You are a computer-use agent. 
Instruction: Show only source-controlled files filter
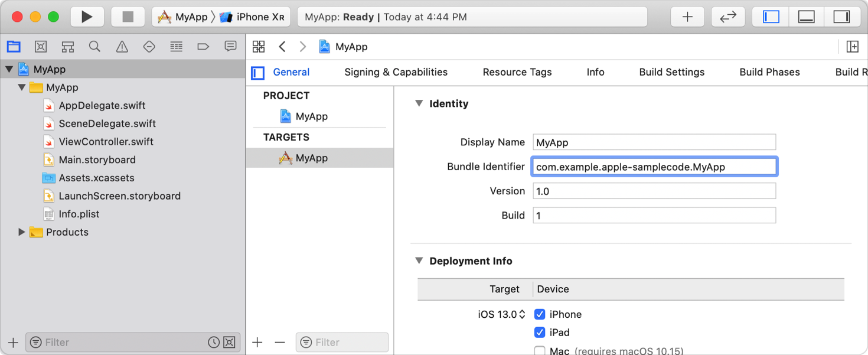(x=230, y=343)
